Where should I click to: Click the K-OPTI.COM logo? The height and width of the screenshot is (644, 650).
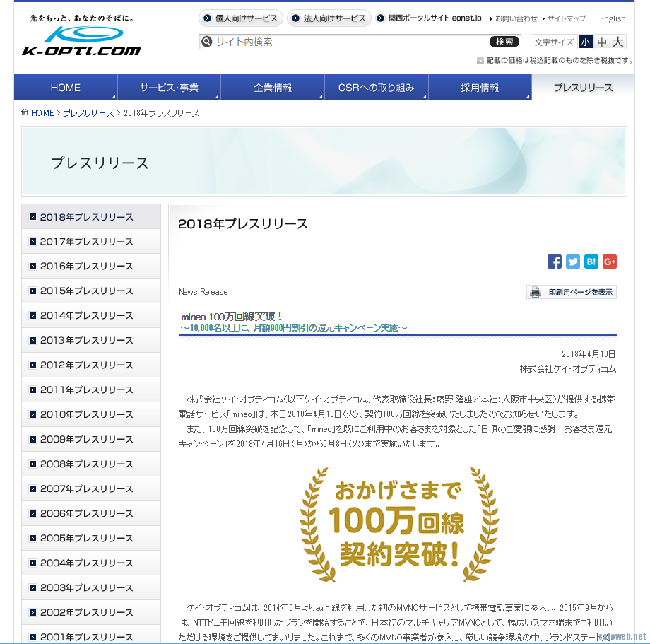point(81,40)
